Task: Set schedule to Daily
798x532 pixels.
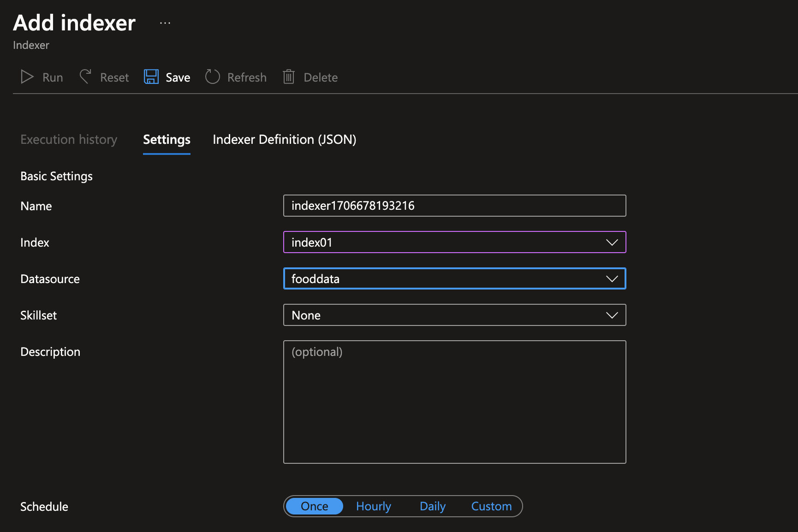Action: tap(432, 506)
